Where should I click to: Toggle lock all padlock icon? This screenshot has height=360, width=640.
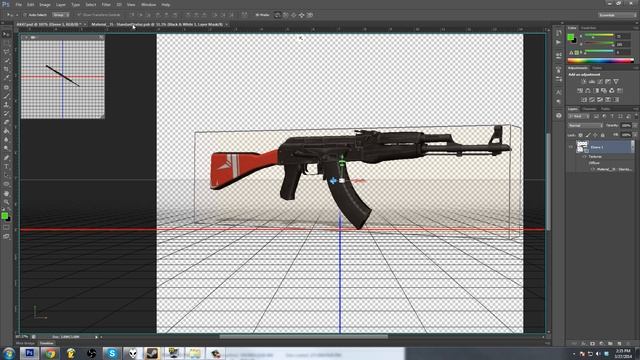pyautogui.click(x=603, y=135)
